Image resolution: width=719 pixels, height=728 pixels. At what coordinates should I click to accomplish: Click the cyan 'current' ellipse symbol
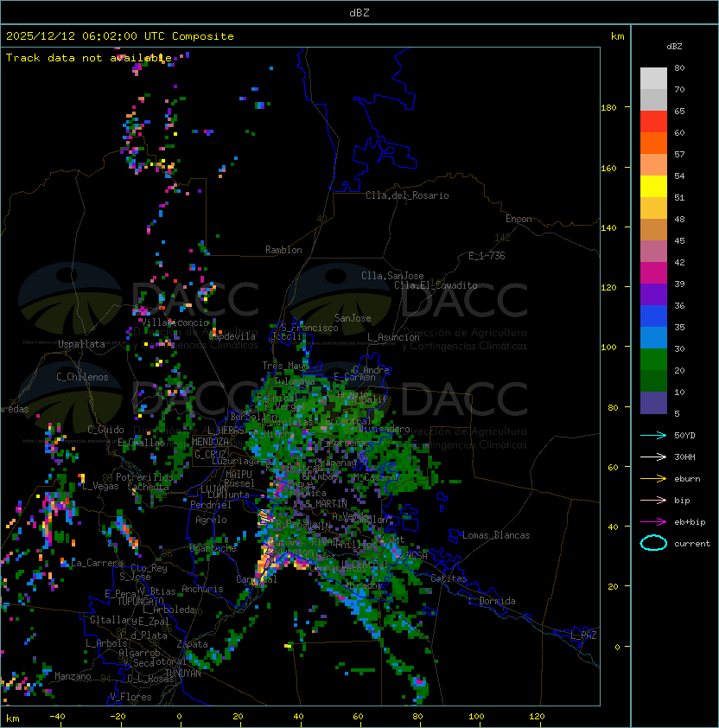coord(653,543)
